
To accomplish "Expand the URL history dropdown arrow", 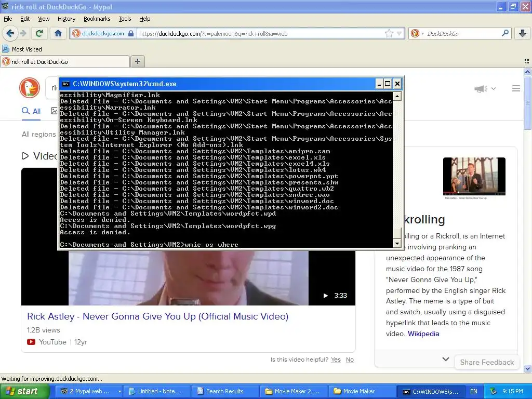I will 399,33.
